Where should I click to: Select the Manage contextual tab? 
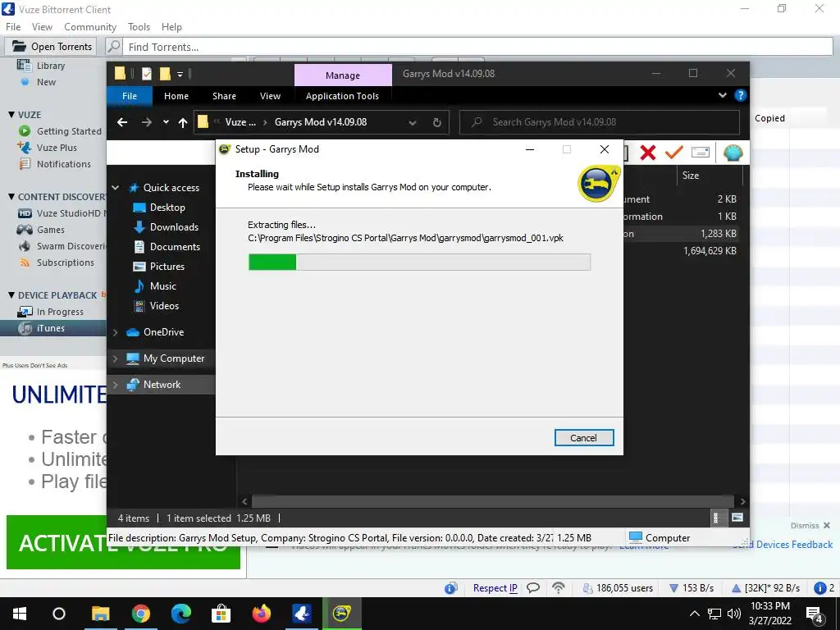click(343, 75)
